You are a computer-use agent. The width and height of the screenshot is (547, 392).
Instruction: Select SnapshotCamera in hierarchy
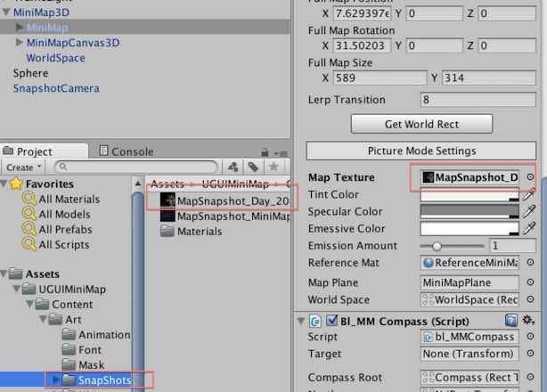[x=56, y=88]
